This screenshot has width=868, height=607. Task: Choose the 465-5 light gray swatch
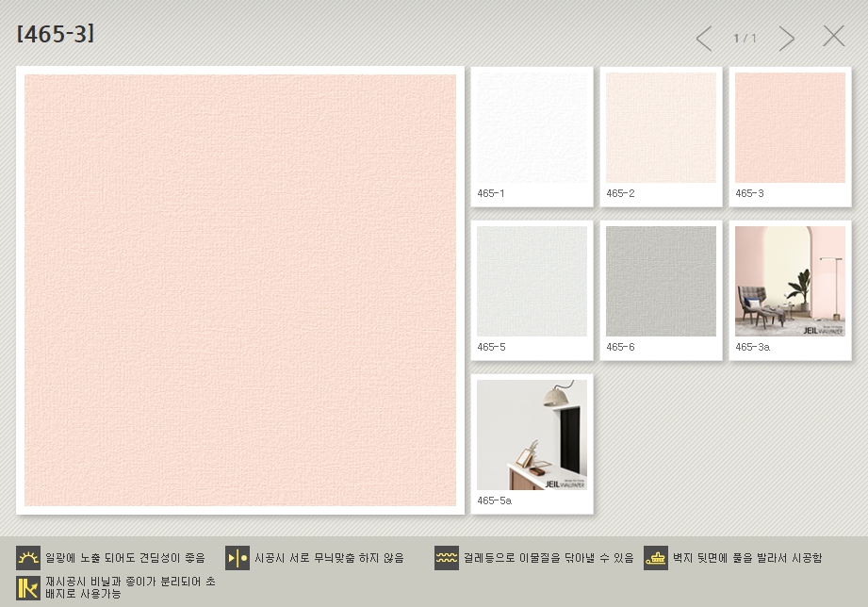point(532,282)
